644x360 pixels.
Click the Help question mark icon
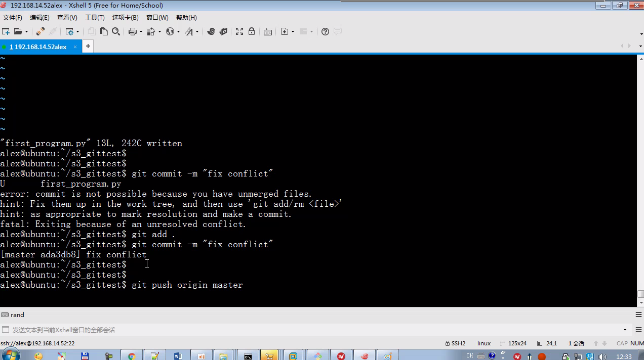coord(326,31)
